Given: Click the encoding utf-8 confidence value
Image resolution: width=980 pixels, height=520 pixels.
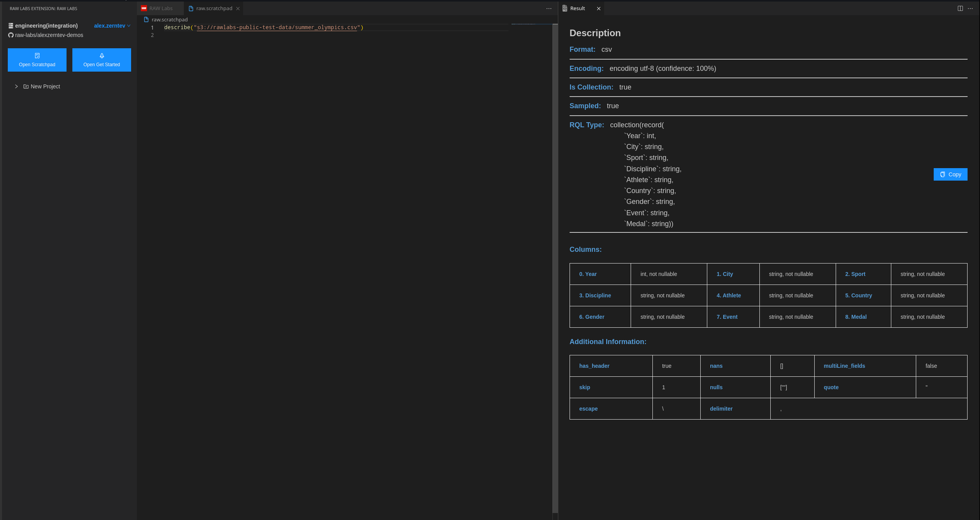Looking at the screenshot, I should (x=663, y=69).
